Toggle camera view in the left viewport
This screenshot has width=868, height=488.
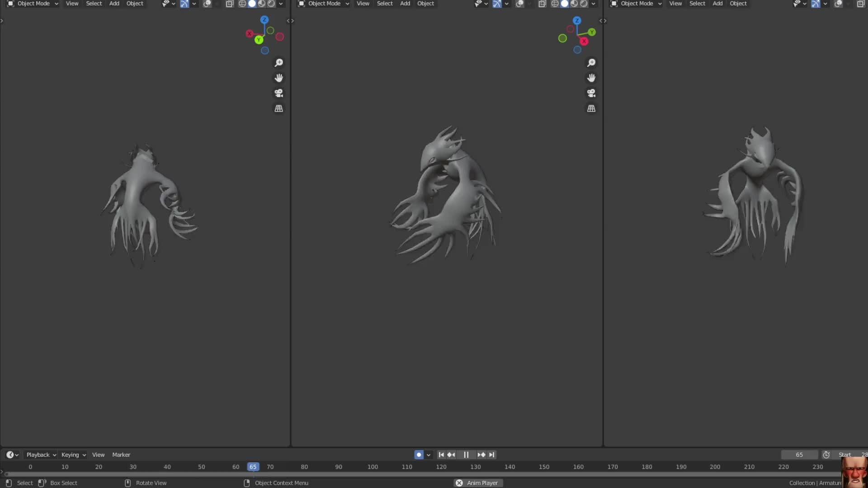[279, 93]
